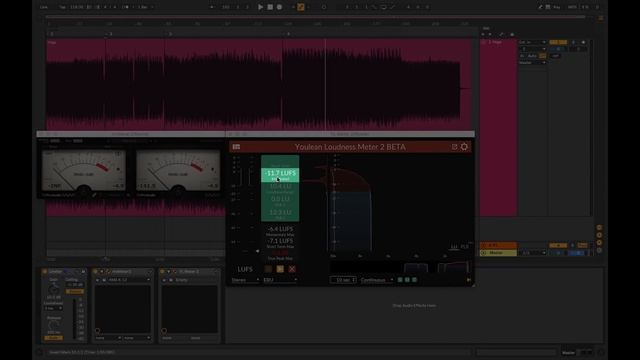This screenshot has width=640, height=360.
Task: Jump to graph end with the skip arrow
Action: (x=469, y=280)
